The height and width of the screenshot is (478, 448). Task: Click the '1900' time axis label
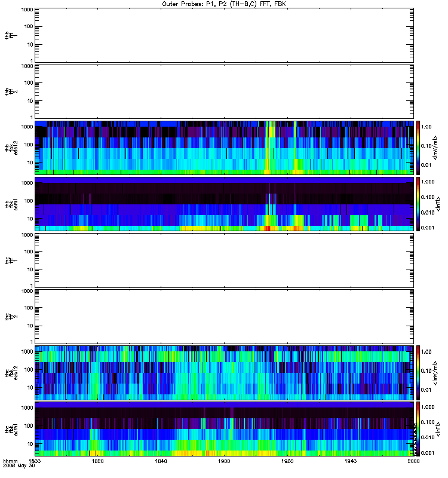coord(225,461)
